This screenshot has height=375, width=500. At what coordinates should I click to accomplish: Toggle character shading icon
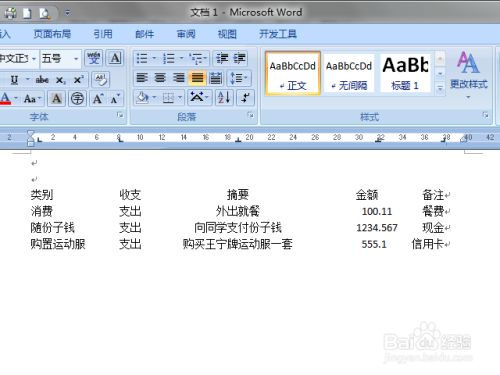click(x=56, y=99)
